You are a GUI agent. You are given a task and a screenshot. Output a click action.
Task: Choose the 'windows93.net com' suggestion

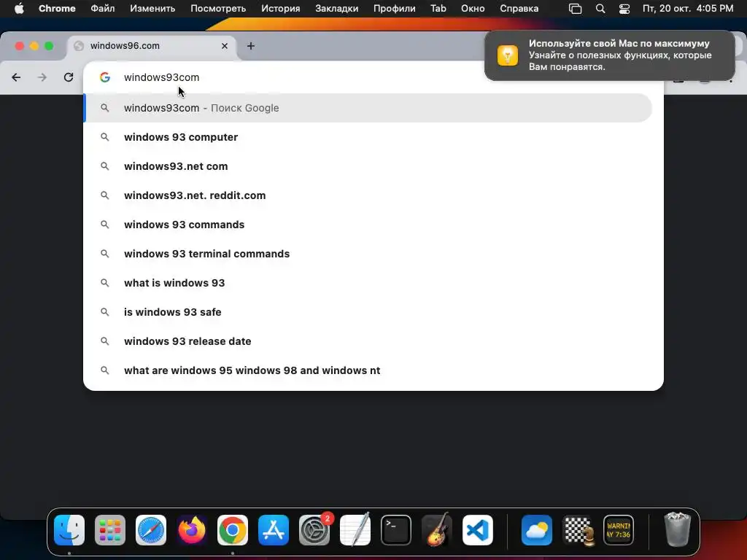tap(368, 166)
